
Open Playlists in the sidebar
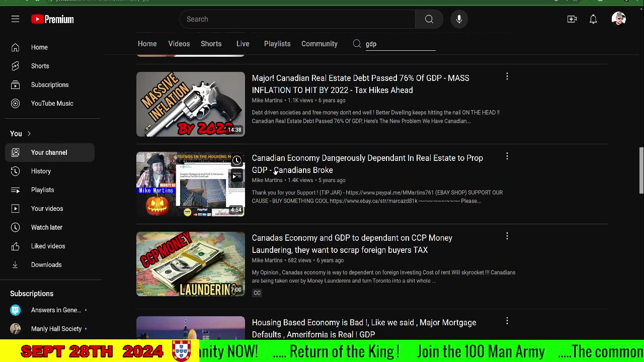pos(49,190)
